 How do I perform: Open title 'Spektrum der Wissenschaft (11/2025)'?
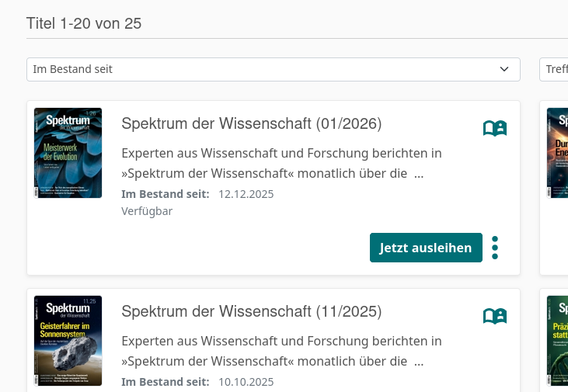click(251, 312)
